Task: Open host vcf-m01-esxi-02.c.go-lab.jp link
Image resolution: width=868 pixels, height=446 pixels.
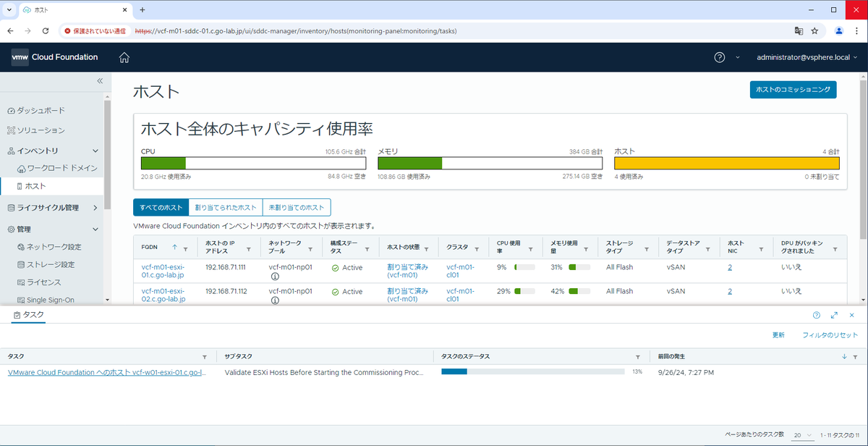Action: (163, 295)
